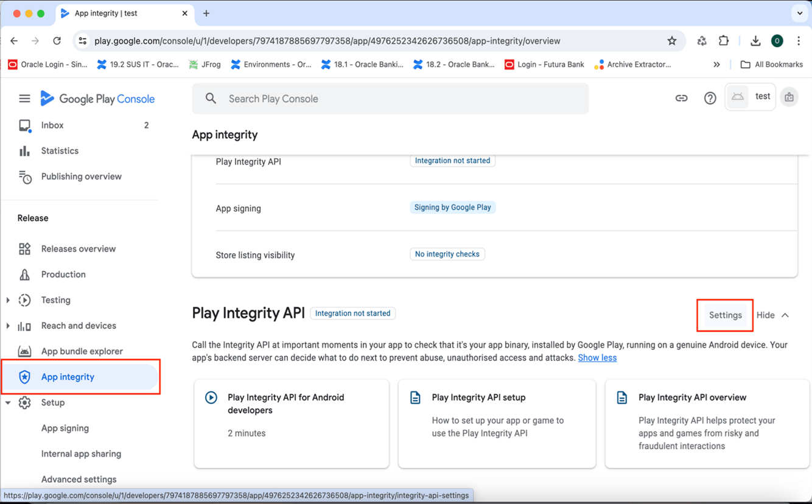Image resolution: width=812 pixels, height=504 pixels.
Task: Click the account avatar icon in Play Console
Action: (x=789, y=97)
